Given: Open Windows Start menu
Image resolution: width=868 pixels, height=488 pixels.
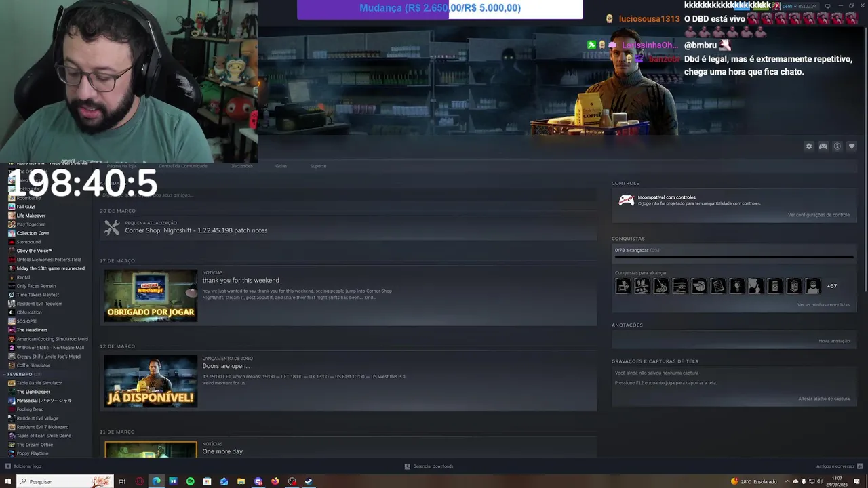Looking at the screenshot, I should [8, 481].
